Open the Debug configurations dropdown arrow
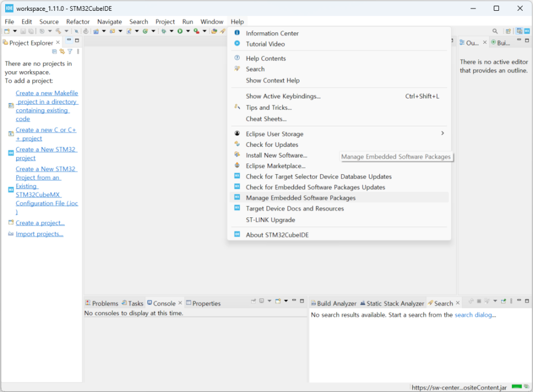533x392 pixels. pyautogui.click(x=171, y=31)
